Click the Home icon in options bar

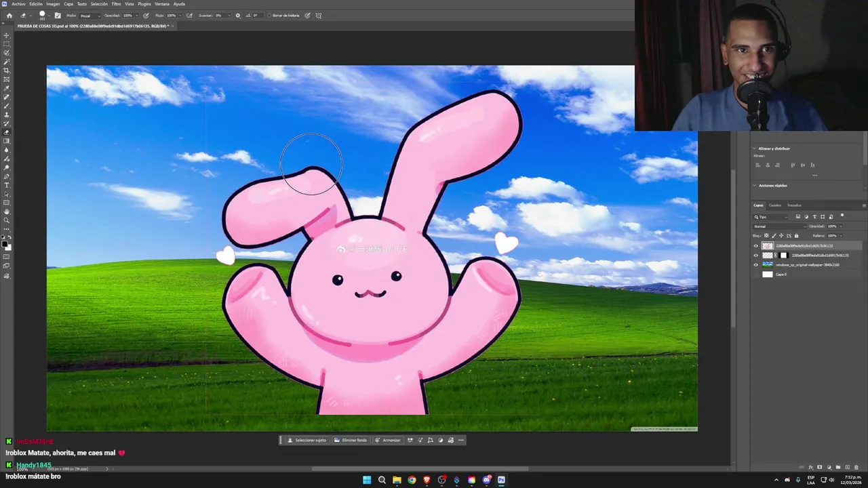coord(9,15)
